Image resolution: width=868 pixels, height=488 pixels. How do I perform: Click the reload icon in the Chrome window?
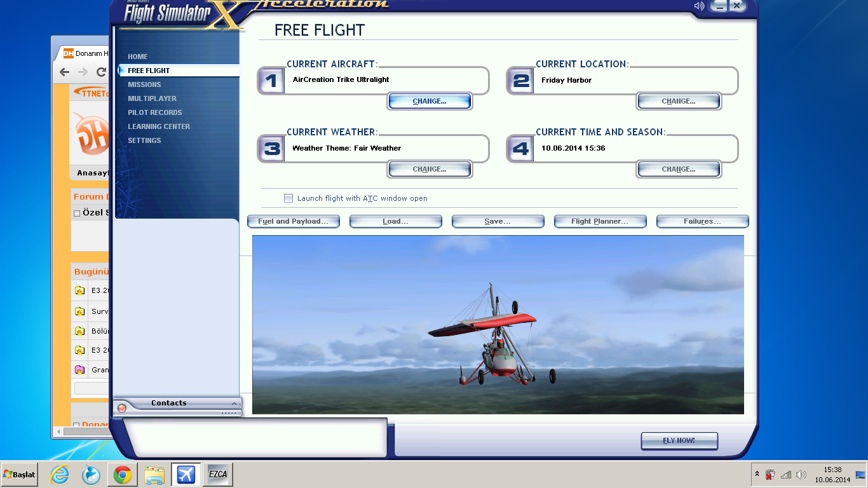(101, 72)
